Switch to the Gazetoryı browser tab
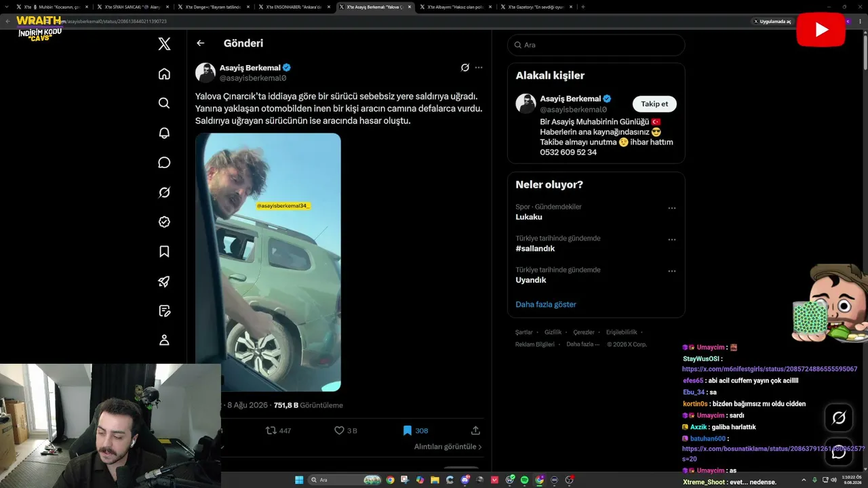Viewport: 868px width, 488px height. point(536,7)
